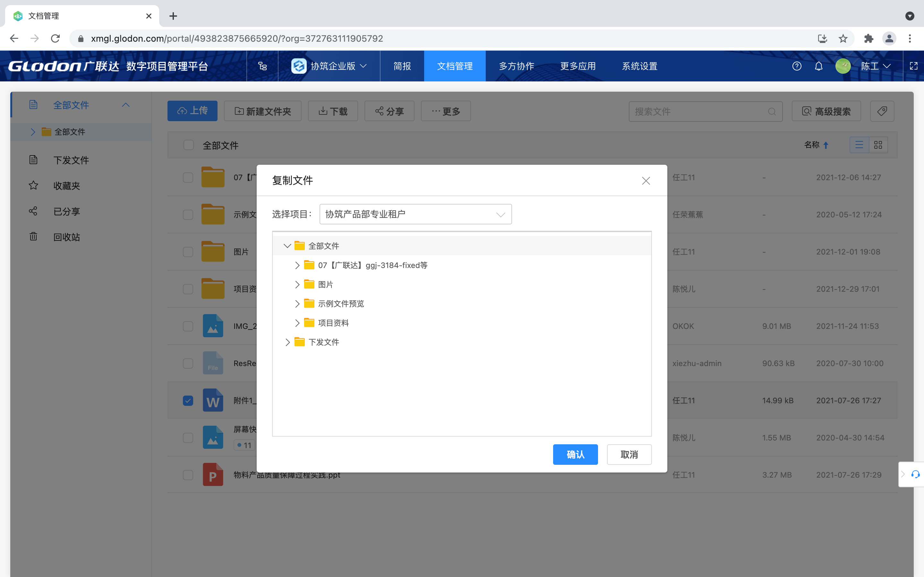Switch to list view icon
This screenshot has height=577, width=924.
pos(860,145)
